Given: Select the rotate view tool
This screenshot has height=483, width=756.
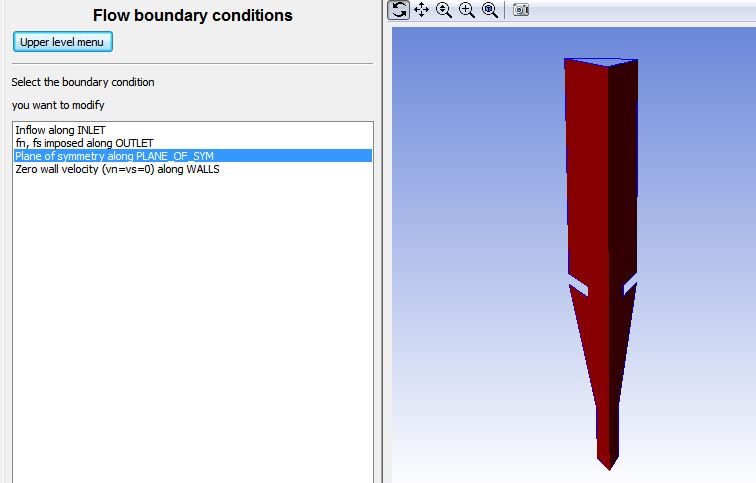Looking at the screenshot, I should [x=398, y=10].
